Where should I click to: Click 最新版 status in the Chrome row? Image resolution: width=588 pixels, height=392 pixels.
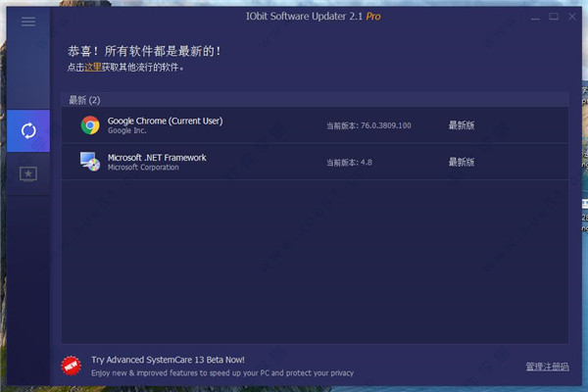462,125
